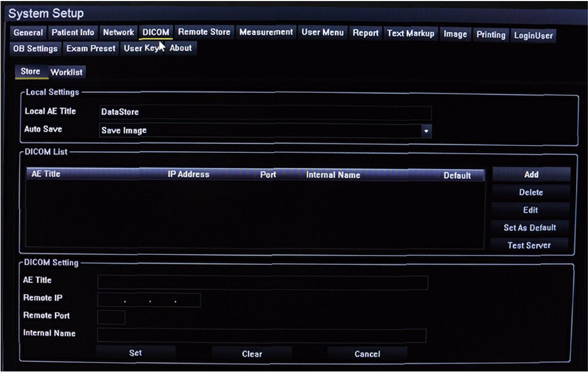
Task: Open the Auto Save dropdown arrow
Action: click(x=426, y=131)
